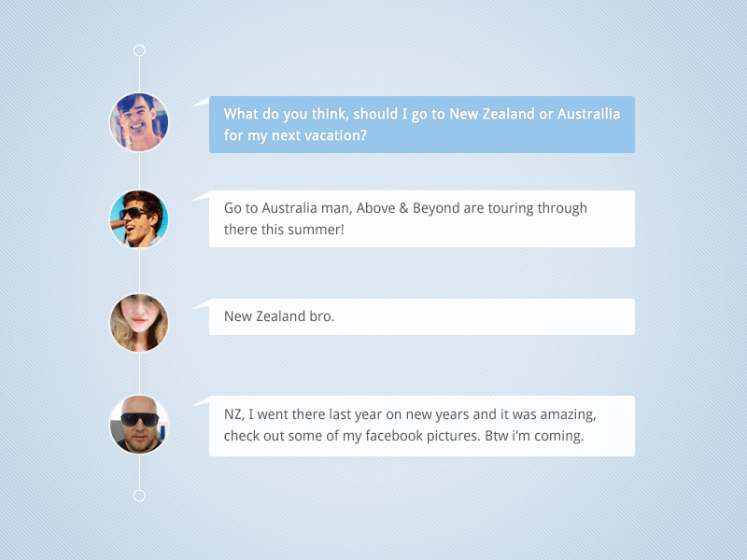
Task: Select the avatar with sunglasses on blue background
Action: point(139,219)
